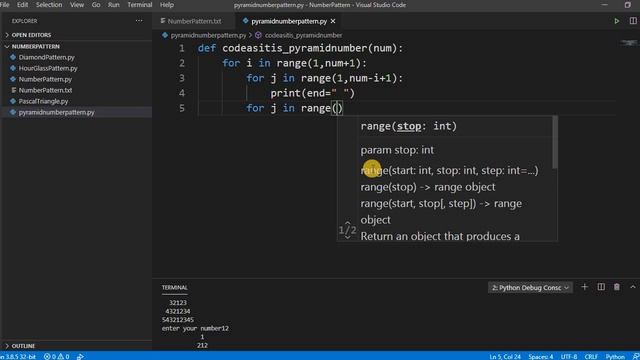Open the Help menu
This screenshot has width=640, height=360.
tap(167, 5)
